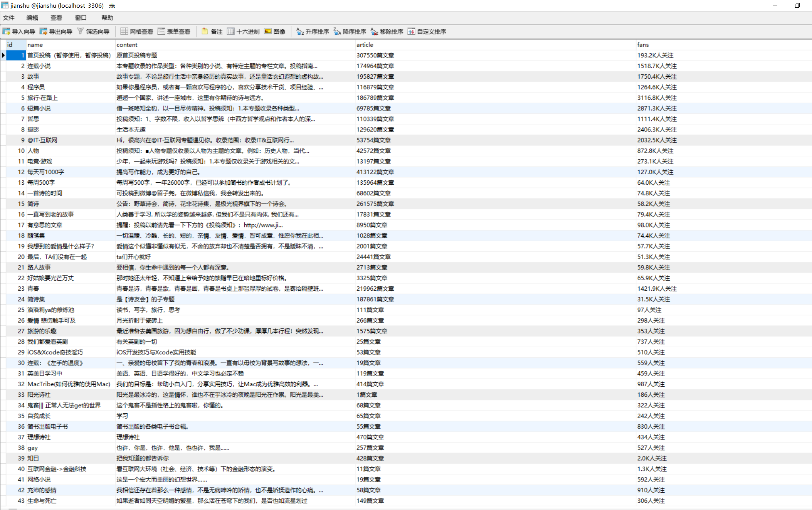Open the 窗口 menu
This screenshot has height=510, width=812.
[81, 18]
